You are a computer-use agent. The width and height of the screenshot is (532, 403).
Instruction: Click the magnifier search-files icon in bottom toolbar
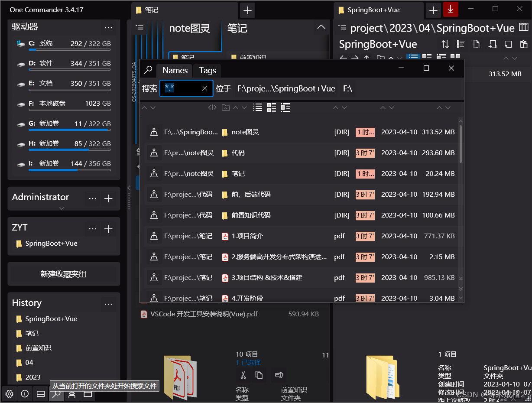click(x=56, y=394)
